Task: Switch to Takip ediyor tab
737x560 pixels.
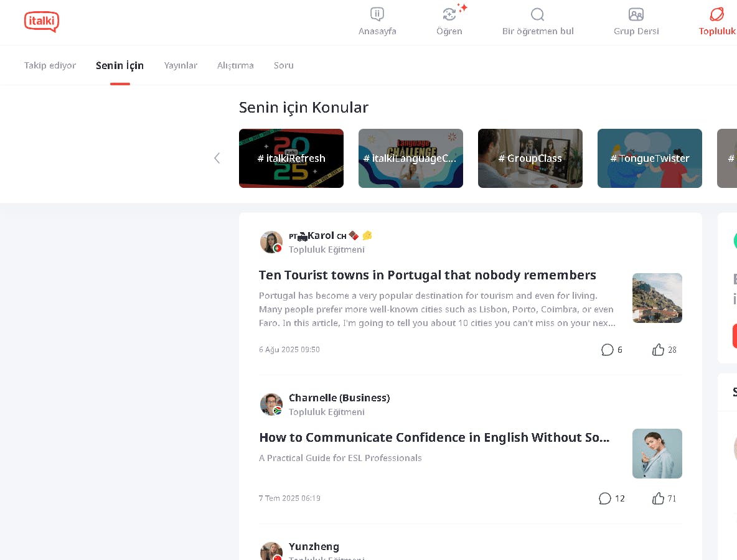Action: 50,65
